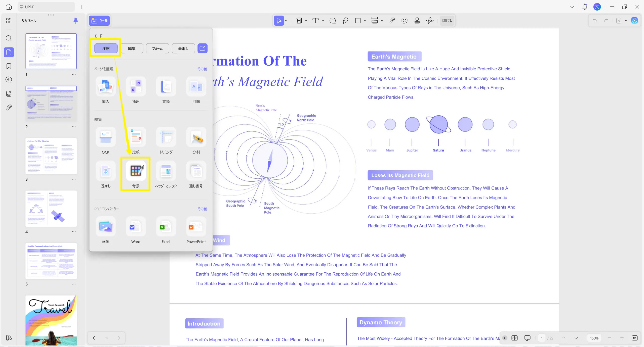Open the Background (背景) tool
This screenshot has width=644, height=347.
click(136, 171)
